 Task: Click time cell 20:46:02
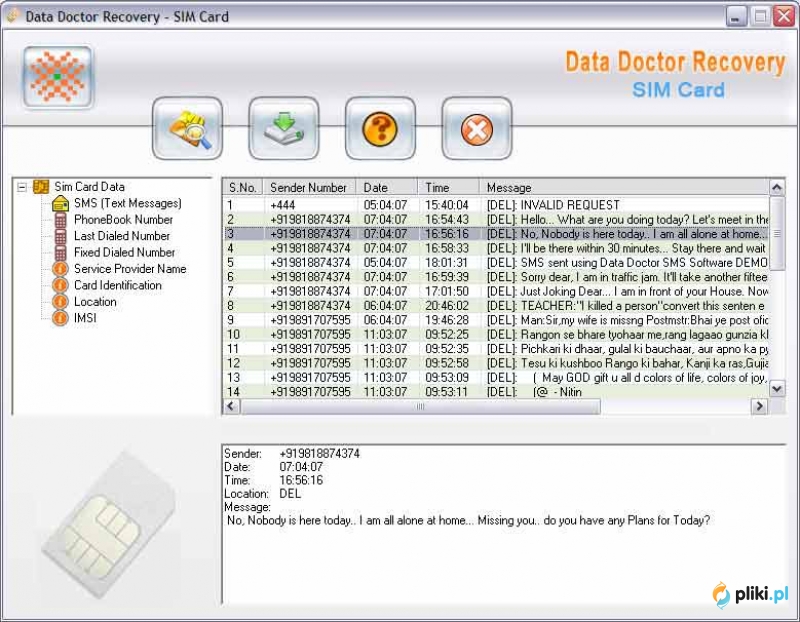click(447, 306)
